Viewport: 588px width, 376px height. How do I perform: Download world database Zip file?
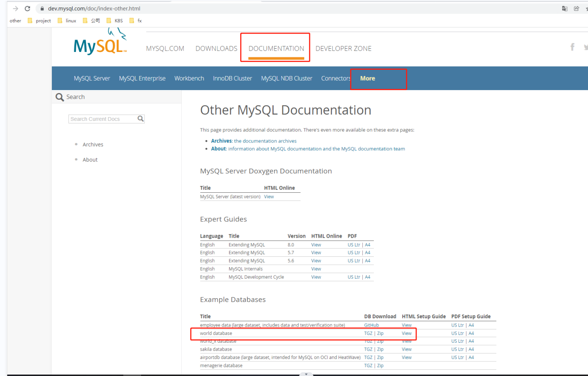[x=380, y=334]
